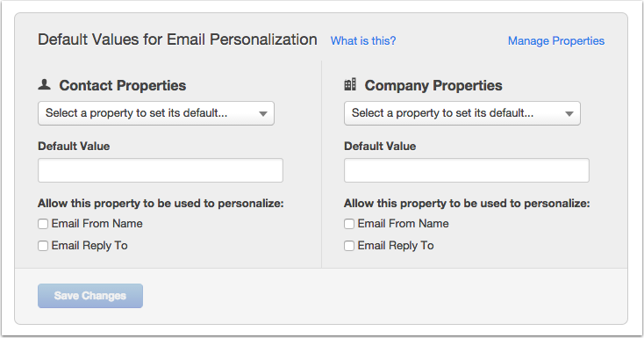The height and width of the screenshot is (338, 644).
Task: Go to Manage Properties link
Action: pyautogui.click(x=556, y=40)
